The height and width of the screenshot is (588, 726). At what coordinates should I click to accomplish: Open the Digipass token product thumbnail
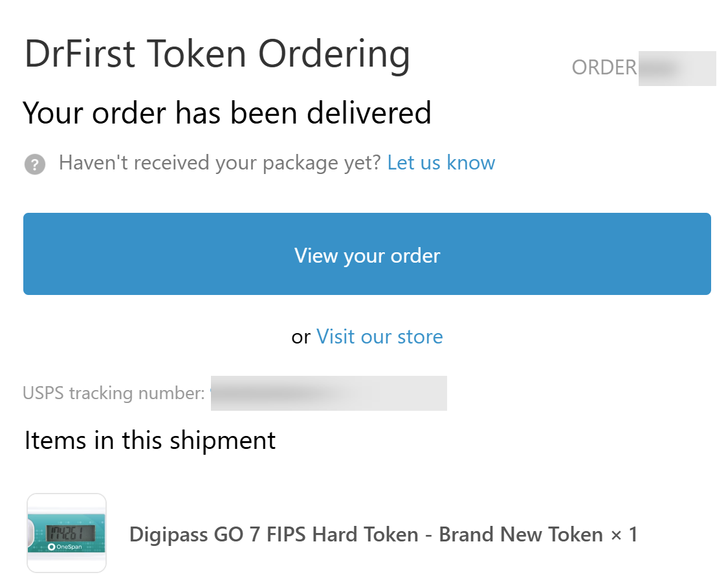(67, 533)
